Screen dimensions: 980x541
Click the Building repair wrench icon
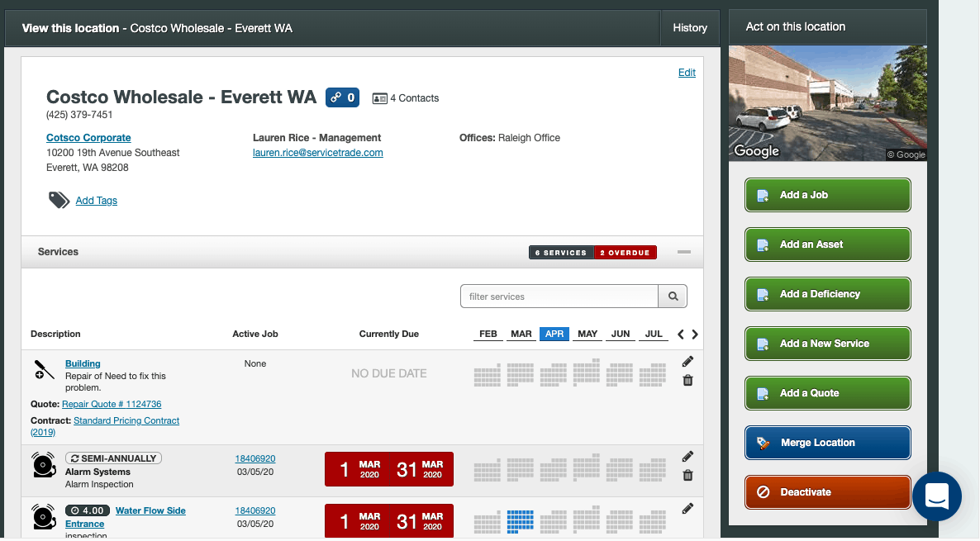pyautogui.click(x=44, y=370)
